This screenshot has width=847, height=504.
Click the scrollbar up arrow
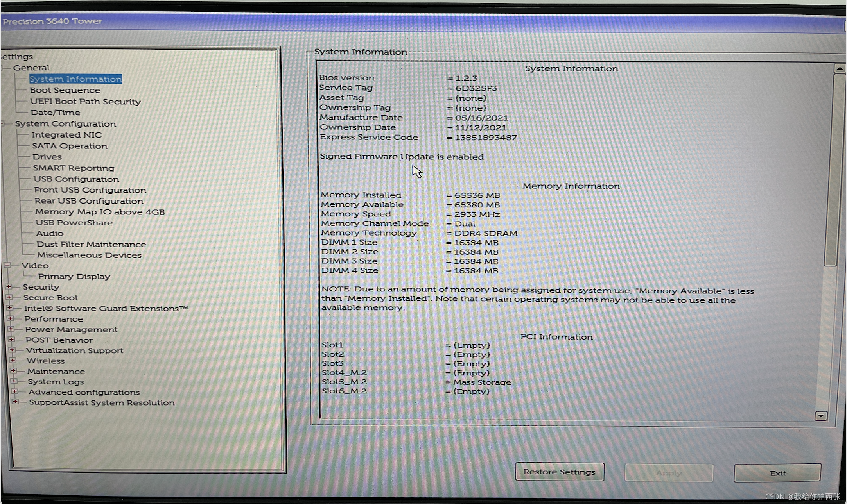click(x=839, y=69)
